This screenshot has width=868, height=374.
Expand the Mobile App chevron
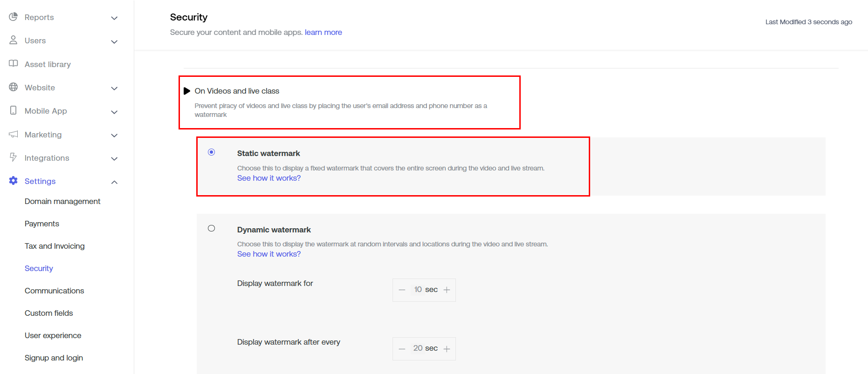[x=114, y=112]
